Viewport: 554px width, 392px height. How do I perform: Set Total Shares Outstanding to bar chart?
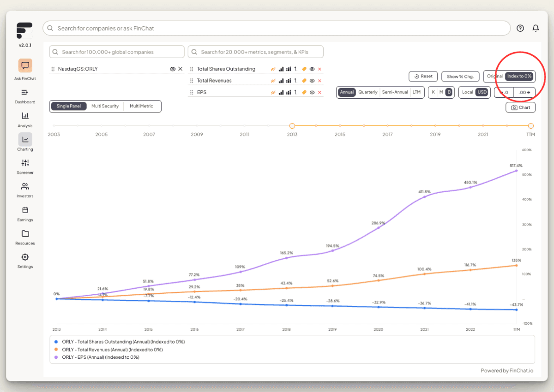281,69
